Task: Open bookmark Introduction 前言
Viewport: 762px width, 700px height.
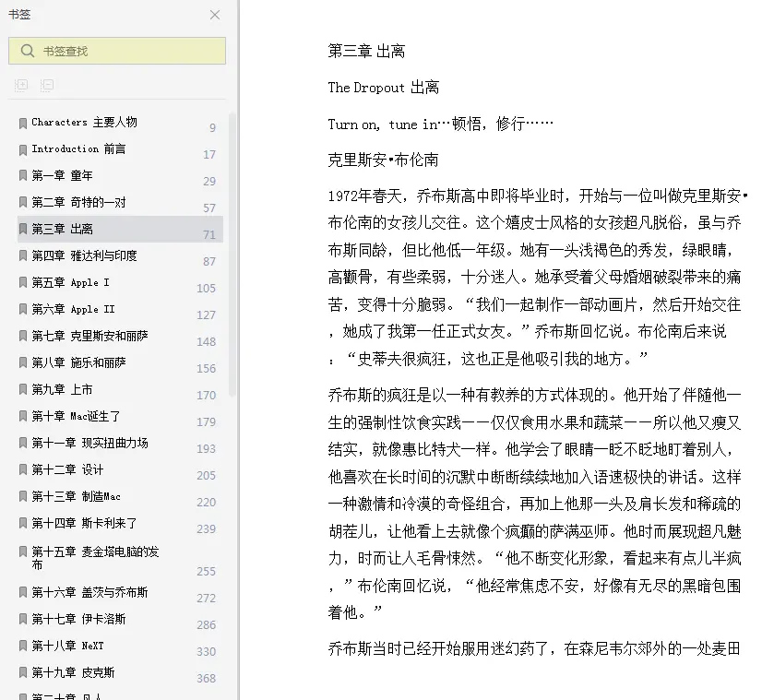Action: tap(78, 148)
